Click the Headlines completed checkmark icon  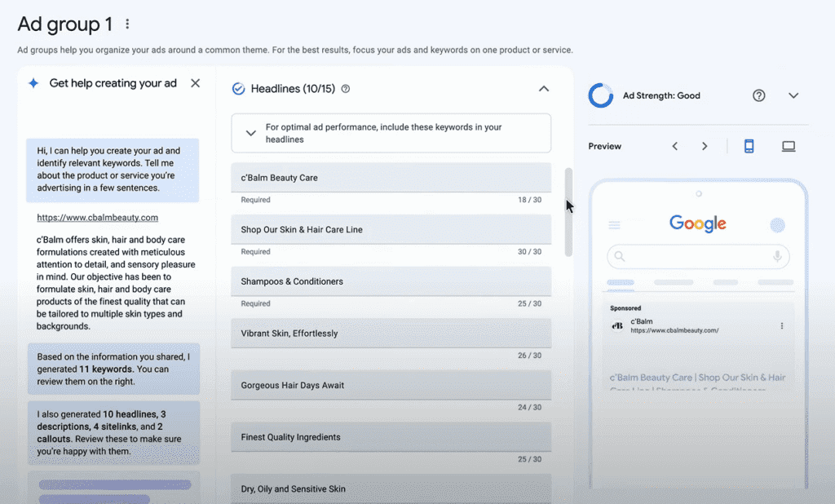click(238, 88)
